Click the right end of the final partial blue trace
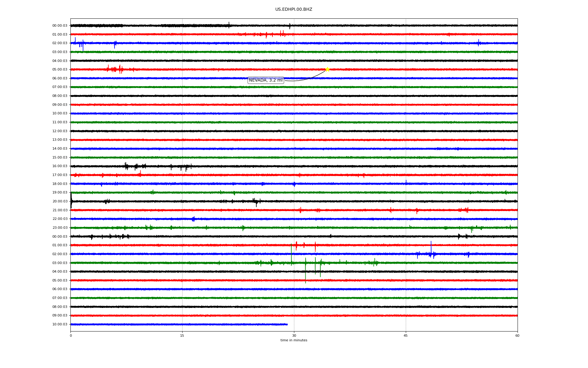588x368 pixels. 287,324
